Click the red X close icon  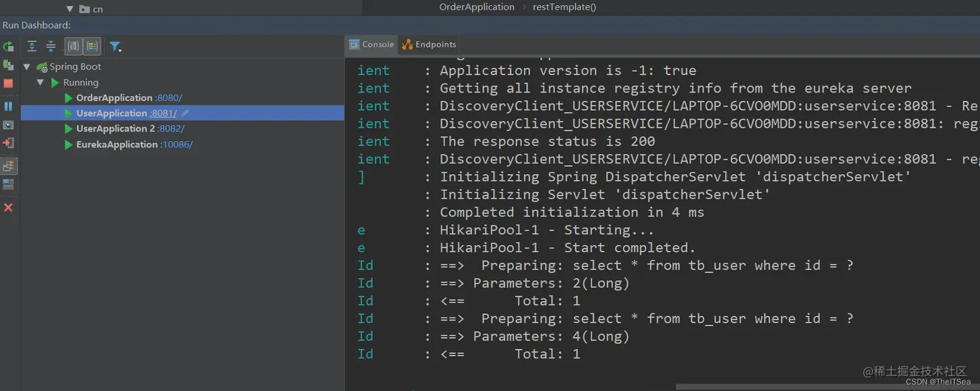click(8, 208)
